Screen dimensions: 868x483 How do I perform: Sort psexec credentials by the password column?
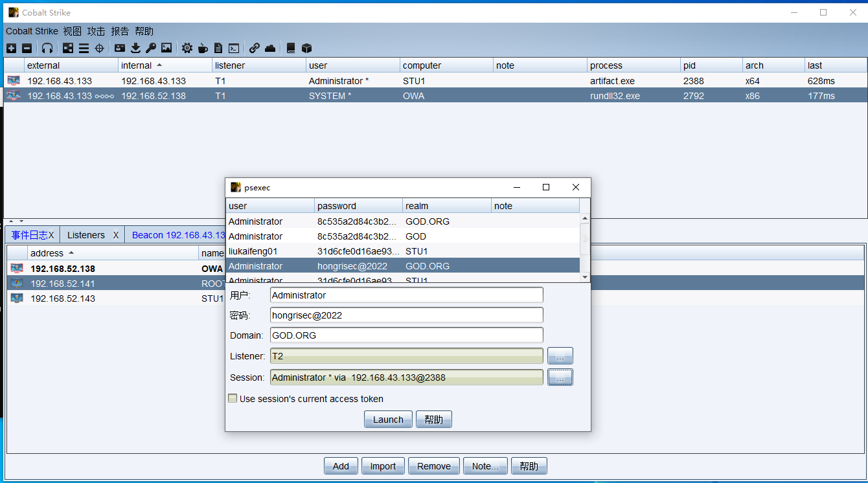tap(358, 206)
